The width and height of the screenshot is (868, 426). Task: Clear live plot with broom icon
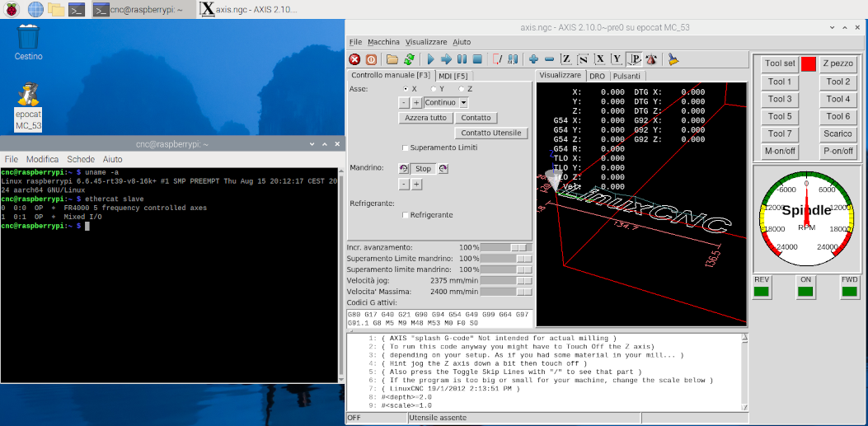point(673,59)
